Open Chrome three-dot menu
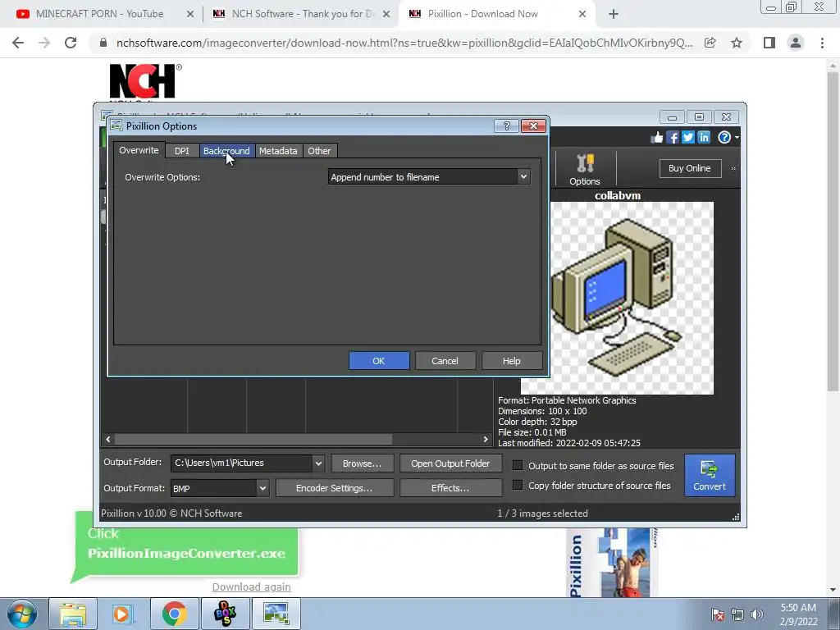The height and width of the screenshot is (630, 840). (x=822, y=43)
